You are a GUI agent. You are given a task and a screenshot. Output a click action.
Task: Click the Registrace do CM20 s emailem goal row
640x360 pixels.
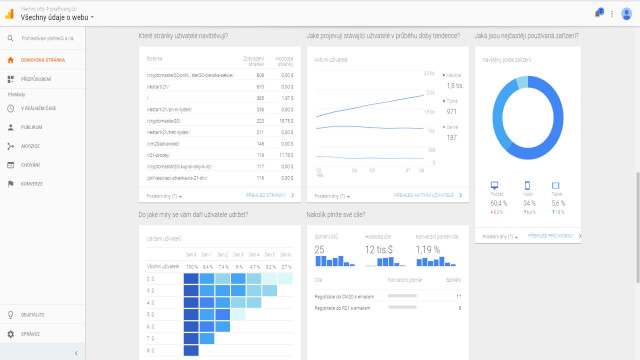388,296
